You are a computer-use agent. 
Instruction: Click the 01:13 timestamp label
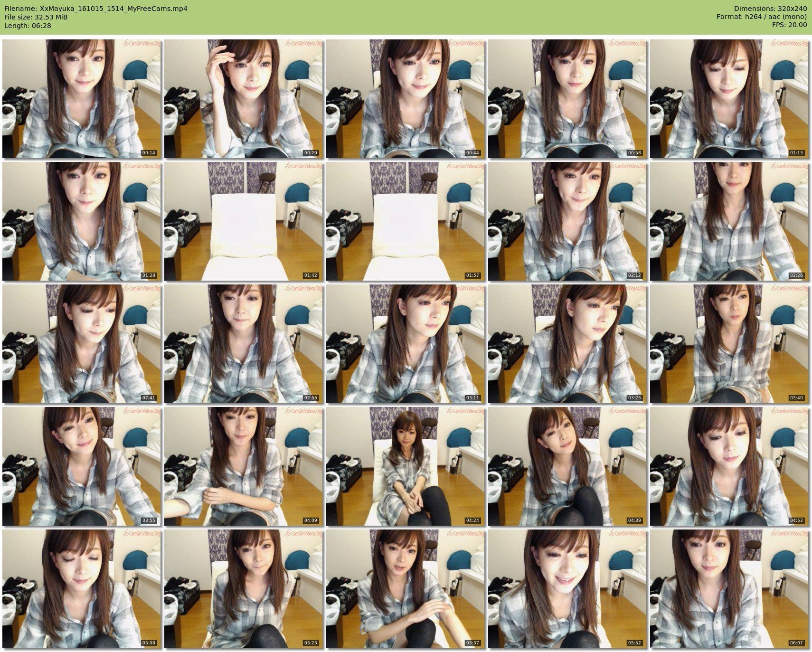click(796, 153)
